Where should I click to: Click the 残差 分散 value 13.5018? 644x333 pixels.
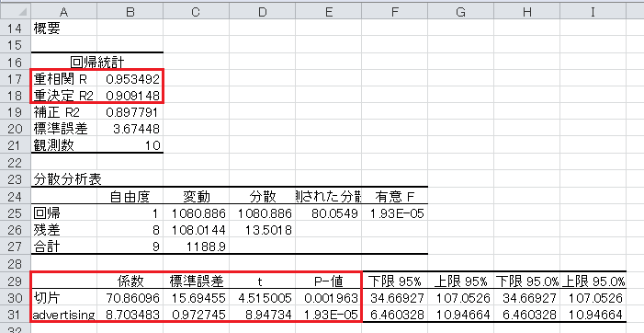(x=263, y=230)
